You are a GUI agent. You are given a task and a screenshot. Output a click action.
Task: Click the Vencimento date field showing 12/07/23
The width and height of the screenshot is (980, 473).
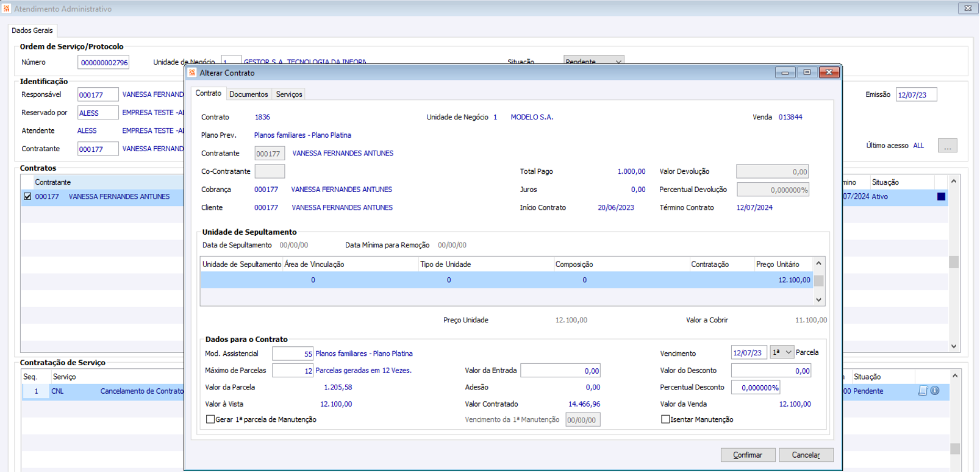(749, 352)
